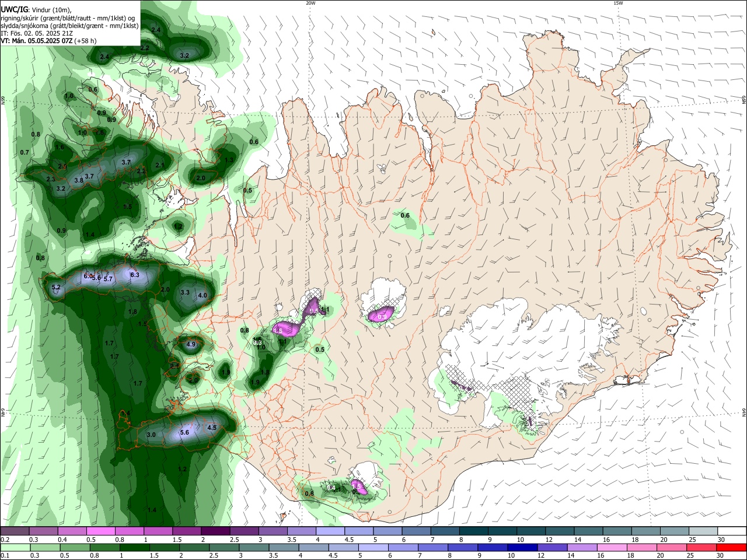This screenshot has width=747, height=560.
Task: Click the 0.7 precipitation value on the map
Action: (25, 153)
